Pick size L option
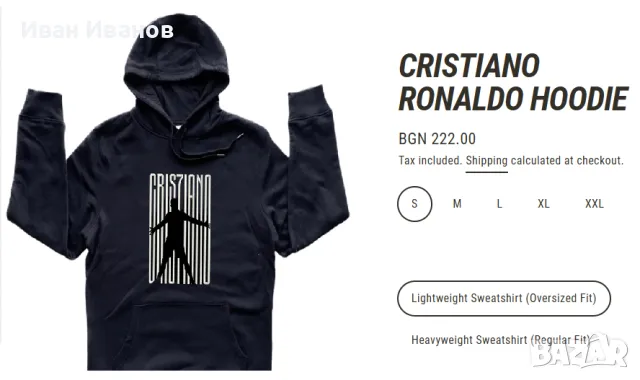 click(499, 203)
